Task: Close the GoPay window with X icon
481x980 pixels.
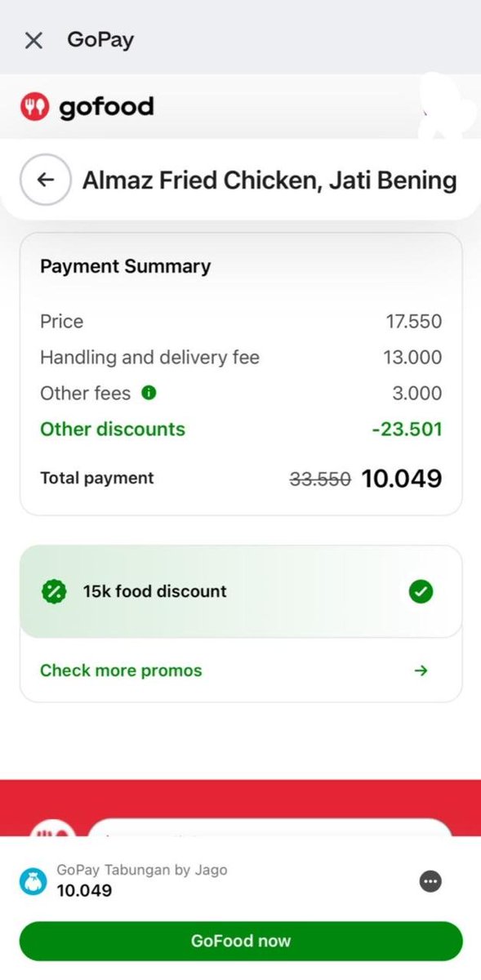Action: coord(33,41)
